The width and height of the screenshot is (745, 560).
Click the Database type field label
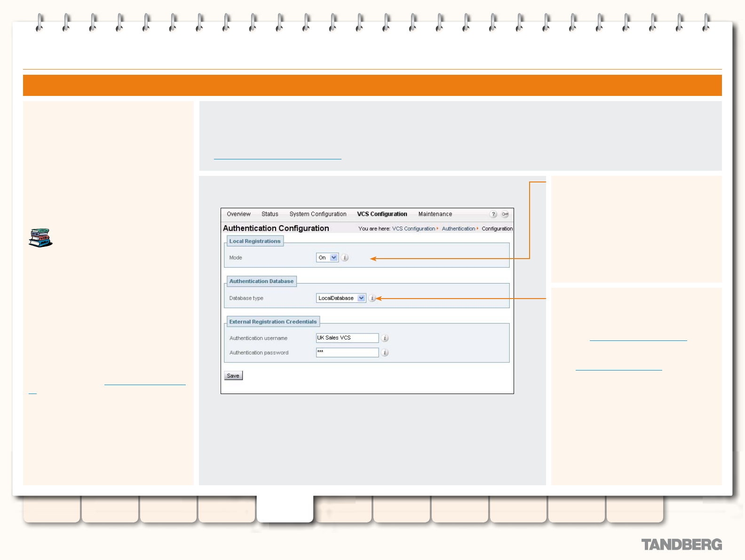246,298
